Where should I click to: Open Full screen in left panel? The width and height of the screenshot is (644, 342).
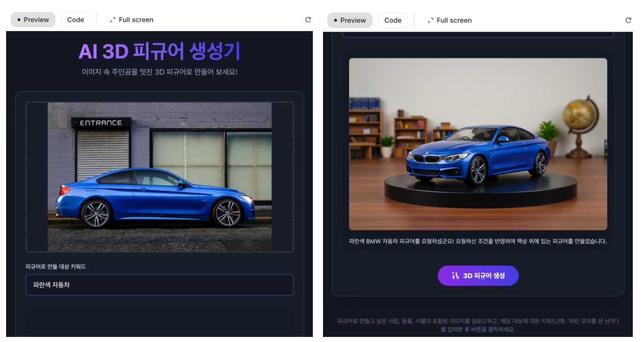click(131, 20)
